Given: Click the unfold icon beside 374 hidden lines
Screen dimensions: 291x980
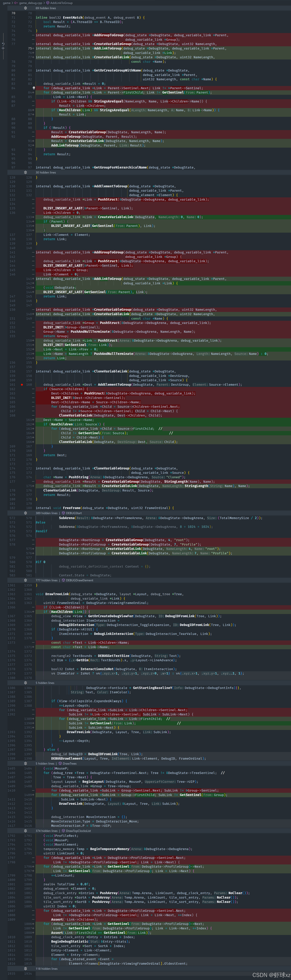Looking at the screenshot, I should pyautogui.click(x=25, y=831).
